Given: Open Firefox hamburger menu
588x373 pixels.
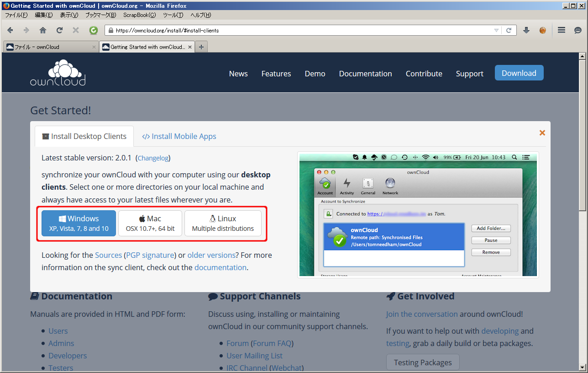Looking at the screenshot, I should (562, 30).
